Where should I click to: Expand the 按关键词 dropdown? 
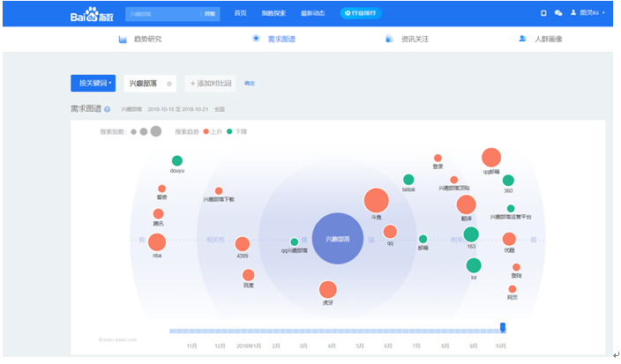point(94,83)
